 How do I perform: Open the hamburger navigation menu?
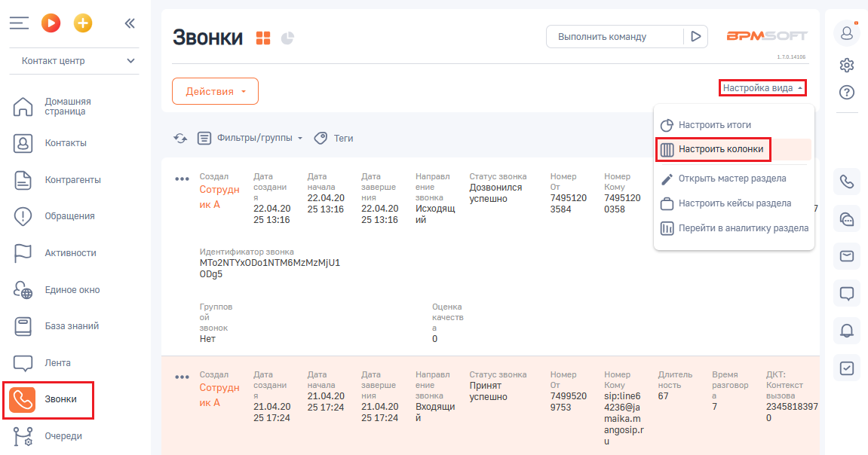[19, 23]
